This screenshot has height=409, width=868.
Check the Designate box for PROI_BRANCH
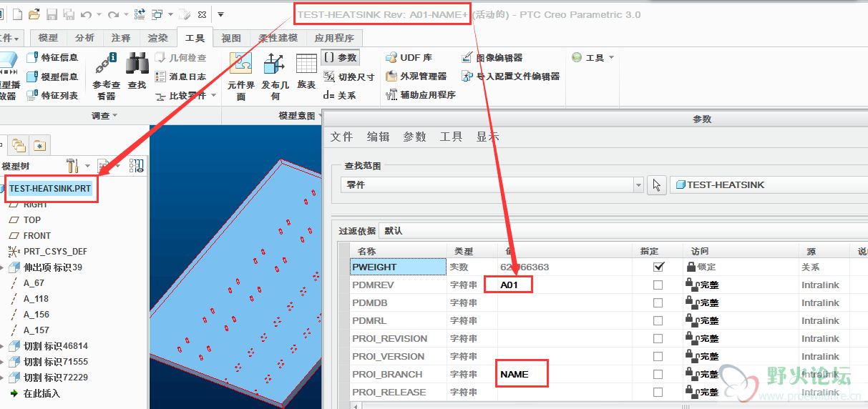point(658,374)
